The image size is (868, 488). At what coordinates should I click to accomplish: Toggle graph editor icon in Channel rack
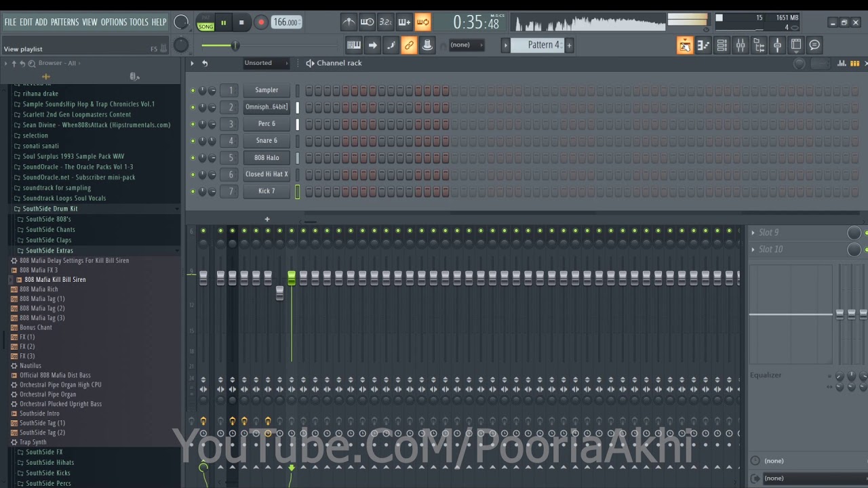coord(842,63)
